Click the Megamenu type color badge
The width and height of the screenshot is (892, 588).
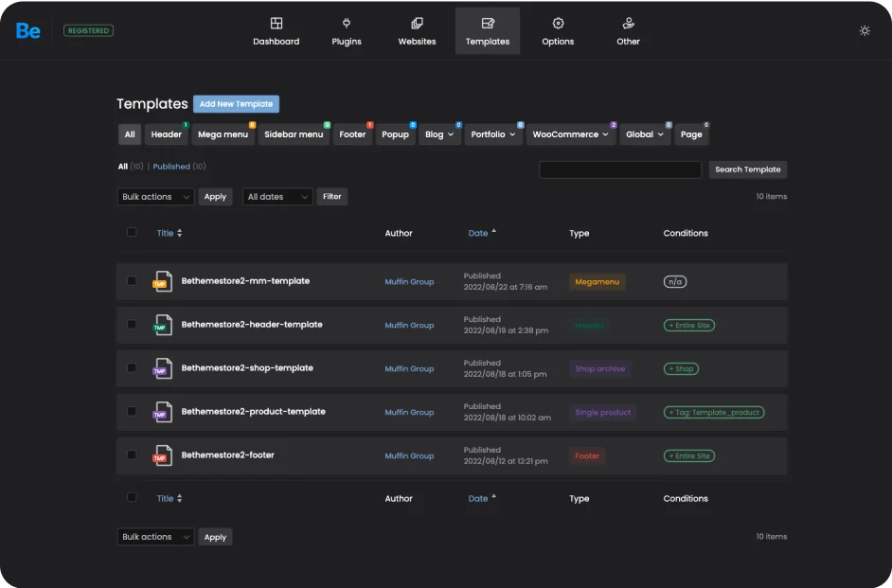coord(597,282)
